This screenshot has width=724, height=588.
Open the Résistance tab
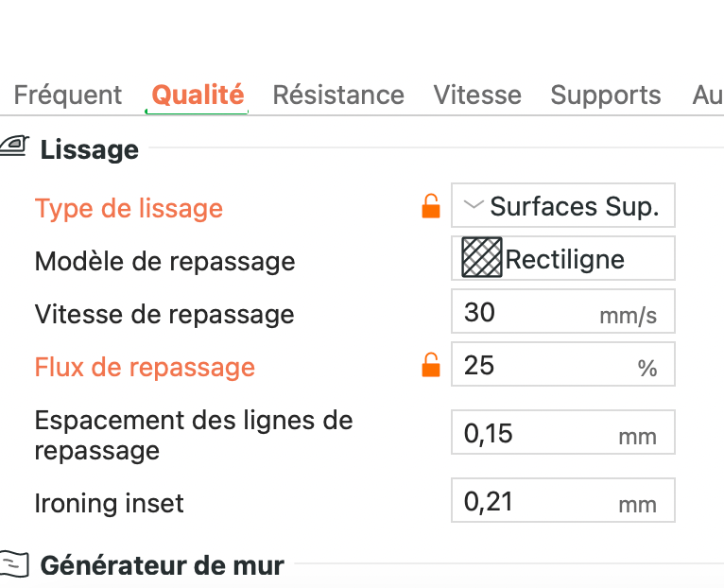pos(338,95)
